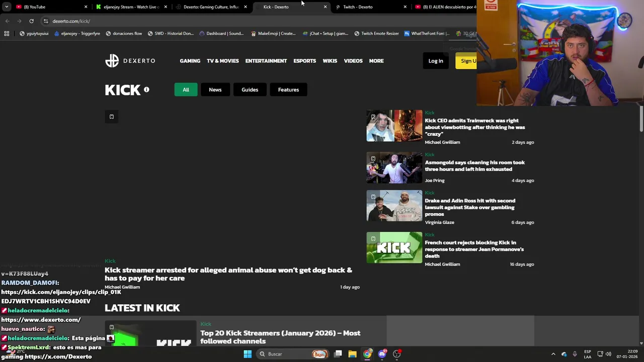Open Discord from the taskbar

click(382, 354)
